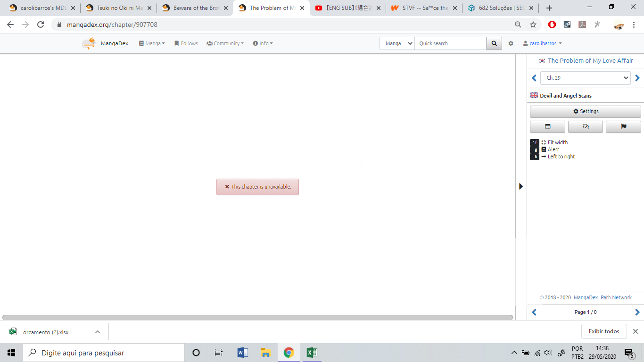Switch to the Tsuki no Oki ni browser tab
644x362 pixels.
pos(119,8)
